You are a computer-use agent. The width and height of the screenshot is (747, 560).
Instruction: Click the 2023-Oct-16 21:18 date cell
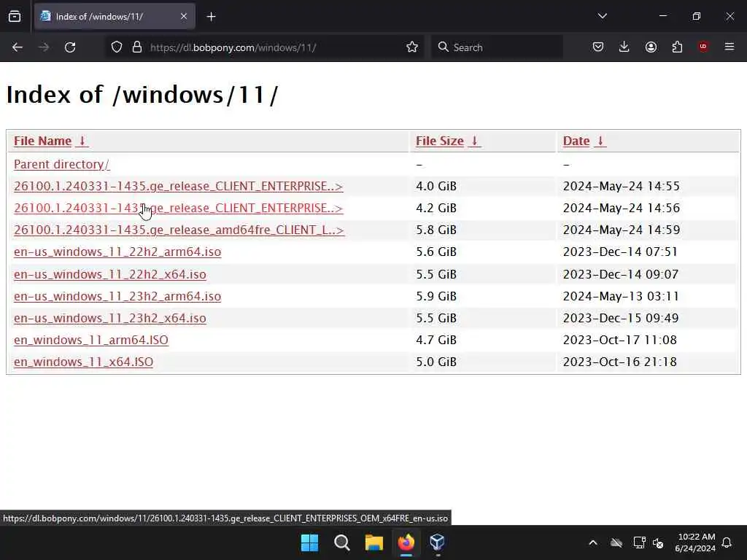click(x=620, y=362)
